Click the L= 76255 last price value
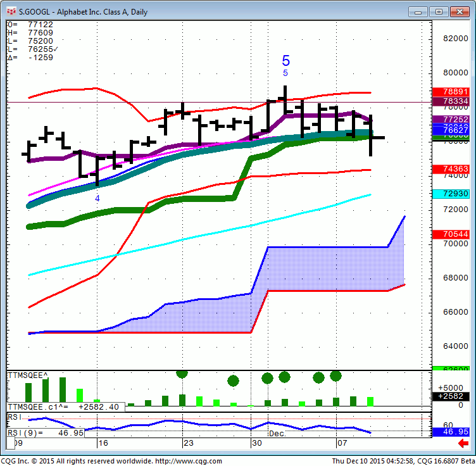 point(32,49)
